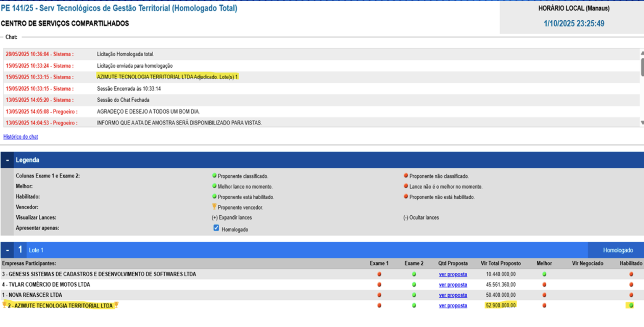Viewport: 644px width, 327px height.
Task: Click the green Melhor dot for GENESIS SISTEMAS
Action: click(544, 274)
